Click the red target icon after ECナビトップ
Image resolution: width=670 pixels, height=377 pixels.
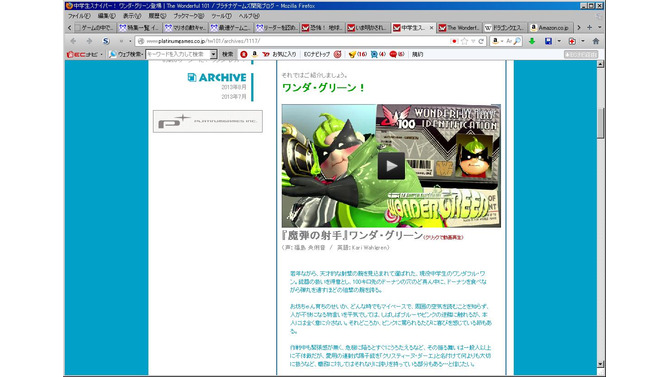[x=337, y=54]
